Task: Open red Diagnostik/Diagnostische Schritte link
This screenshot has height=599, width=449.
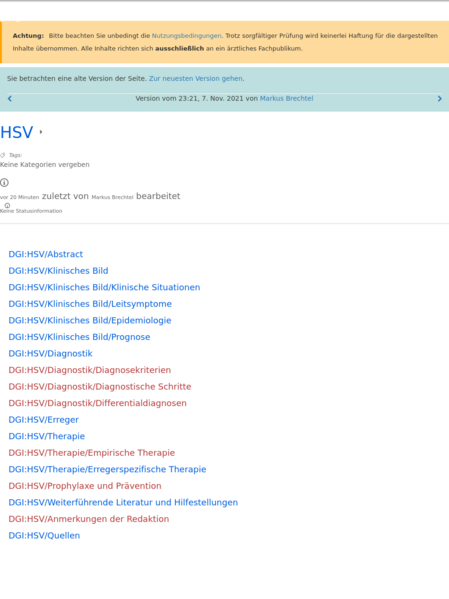Action: tap(100, 387)
